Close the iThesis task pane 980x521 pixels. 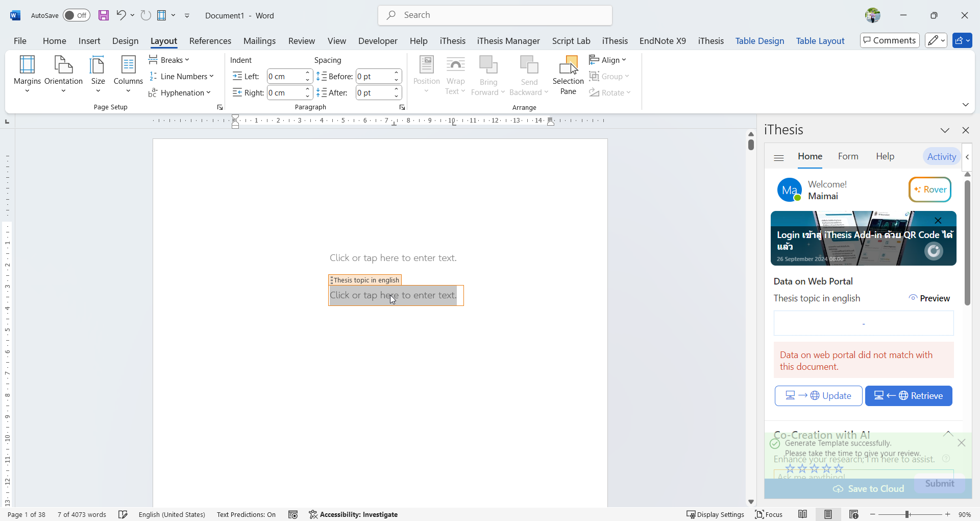coord(966,130)
